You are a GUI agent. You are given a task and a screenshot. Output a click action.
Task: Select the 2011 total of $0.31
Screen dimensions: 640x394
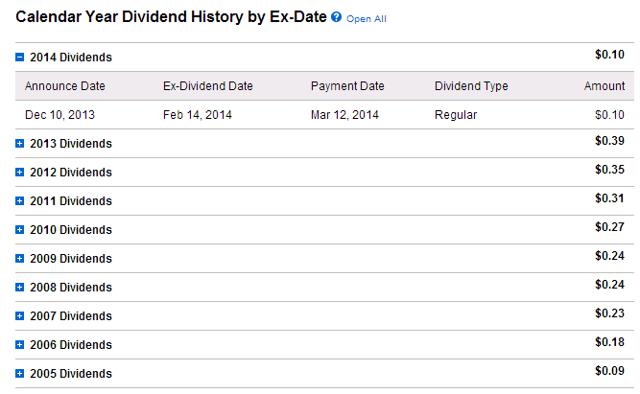click(x=609, y=198)
